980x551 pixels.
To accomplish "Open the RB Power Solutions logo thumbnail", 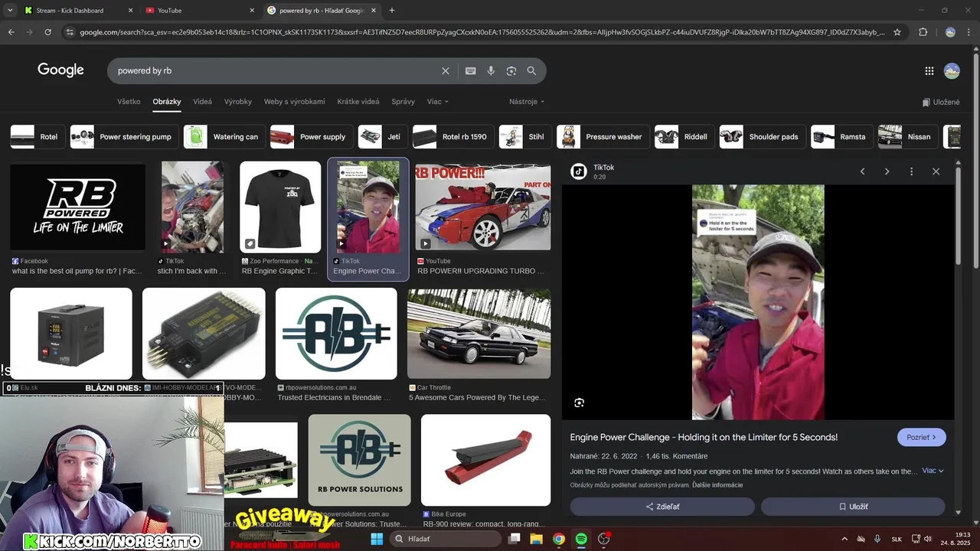I will pos(359,461).
